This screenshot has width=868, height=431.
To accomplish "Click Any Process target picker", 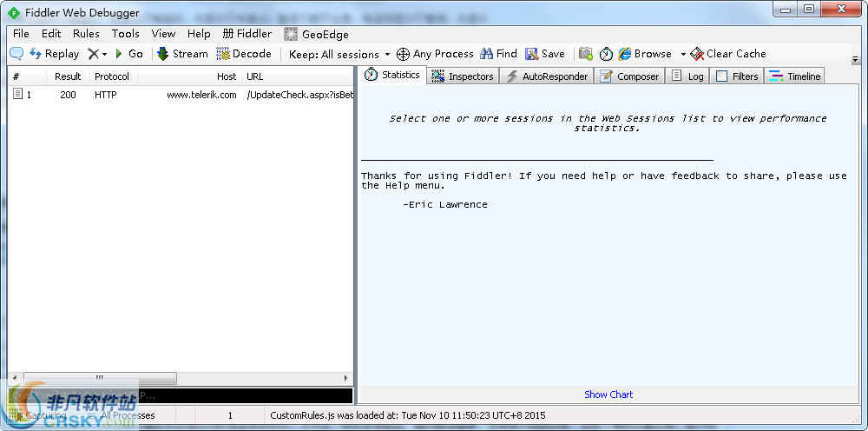I will pyautogui.click(x=435, y=54).
